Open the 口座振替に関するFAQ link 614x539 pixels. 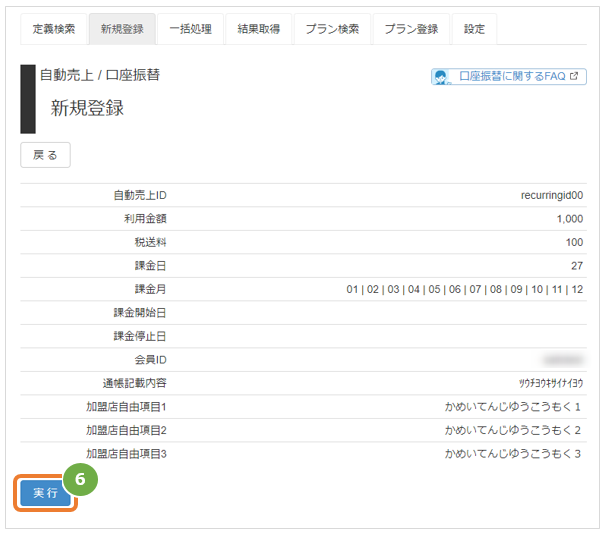coord(509,76)
